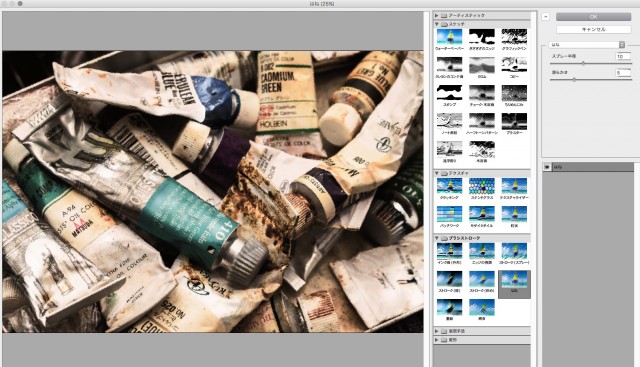Open the filter name dropdown

click(587, 44)
